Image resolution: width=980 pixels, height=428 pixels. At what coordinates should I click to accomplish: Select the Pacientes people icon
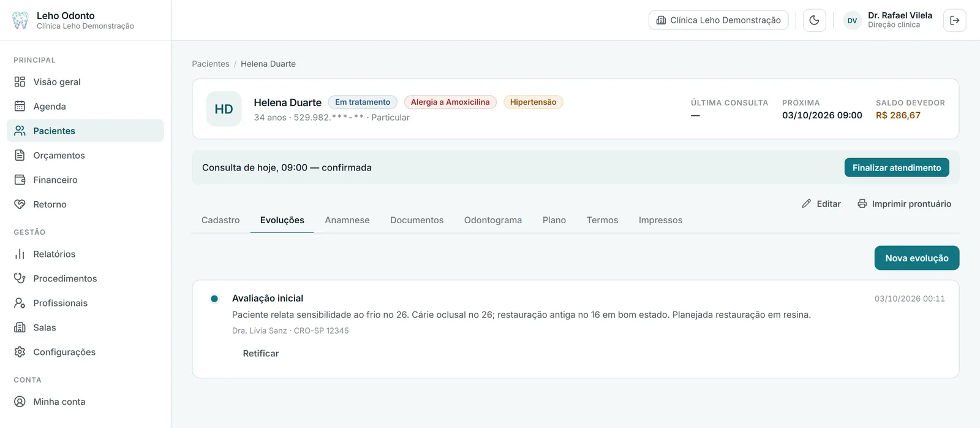click(x=20, y=131)
